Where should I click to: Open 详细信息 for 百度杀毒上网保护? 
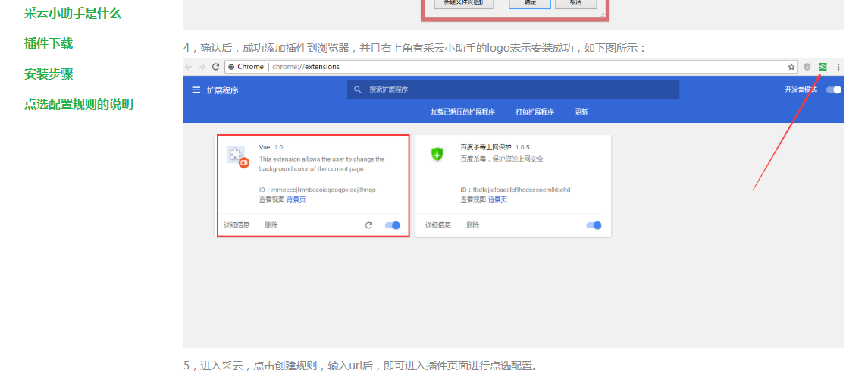(x=438, y=225)
